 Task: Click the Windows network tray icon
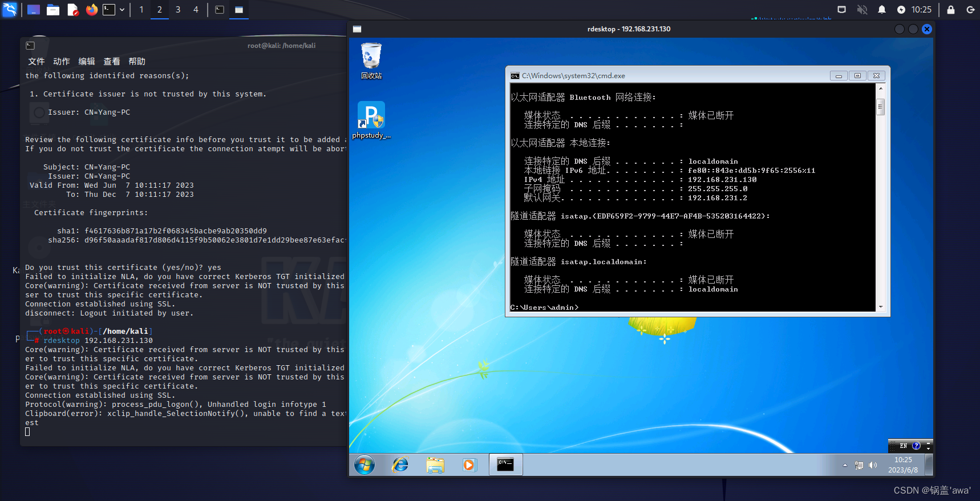click(x=859, y=465)
